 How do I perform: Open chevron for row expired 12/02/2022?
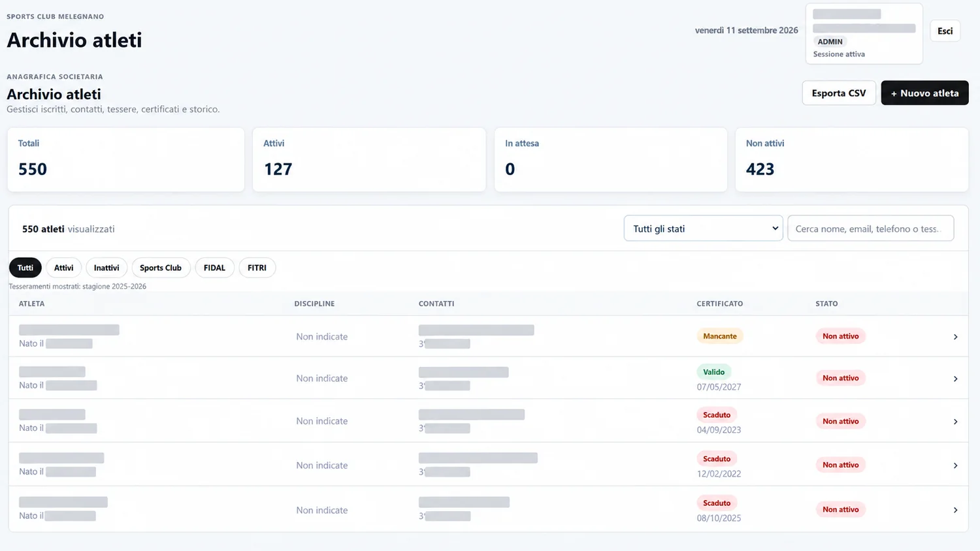coord(955,465)
